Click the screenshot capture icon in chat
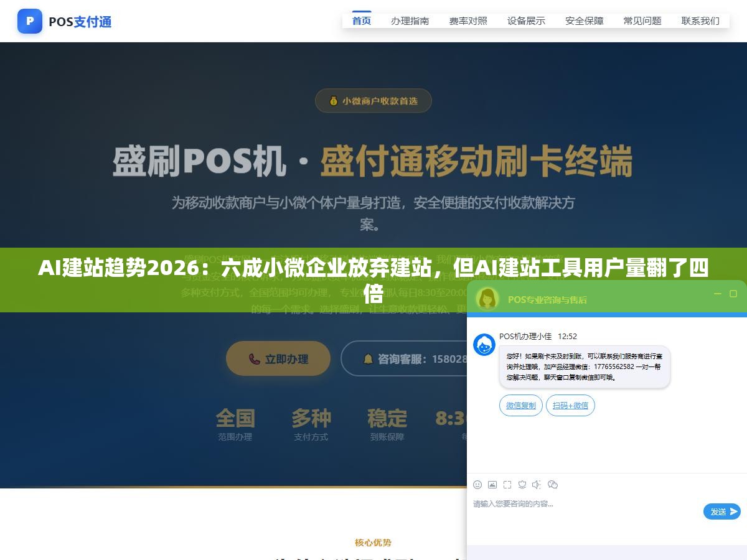 [x=507, y=484]
